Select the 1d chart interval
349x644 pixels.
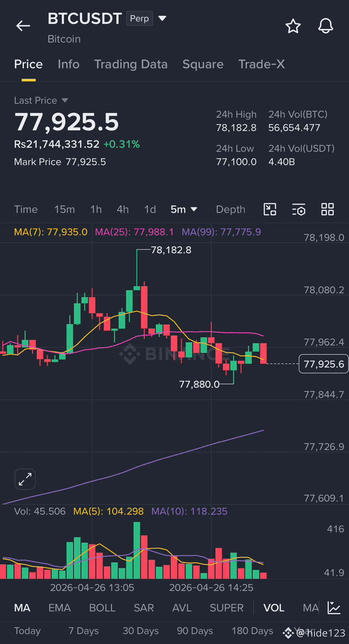(x=150, y=209)
